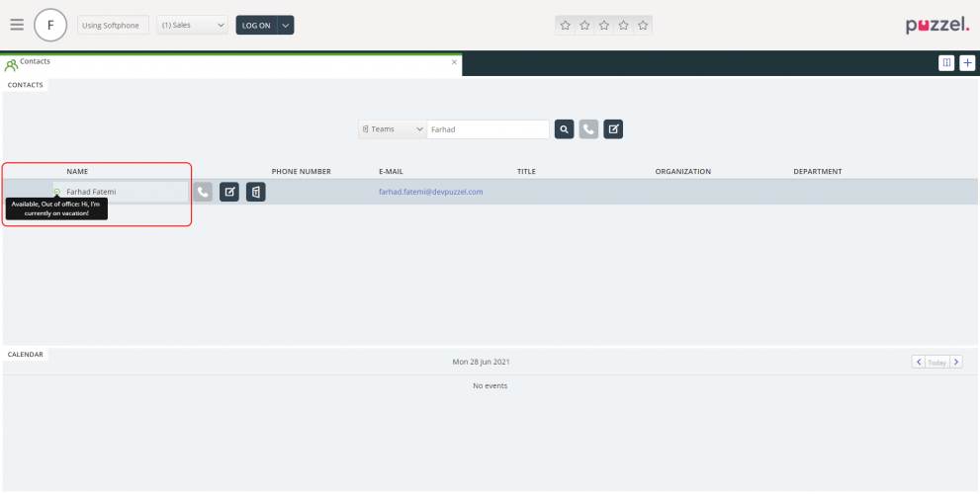The image size is (980, 494).
Task: Go to next day in calendar
Action: 956,363
